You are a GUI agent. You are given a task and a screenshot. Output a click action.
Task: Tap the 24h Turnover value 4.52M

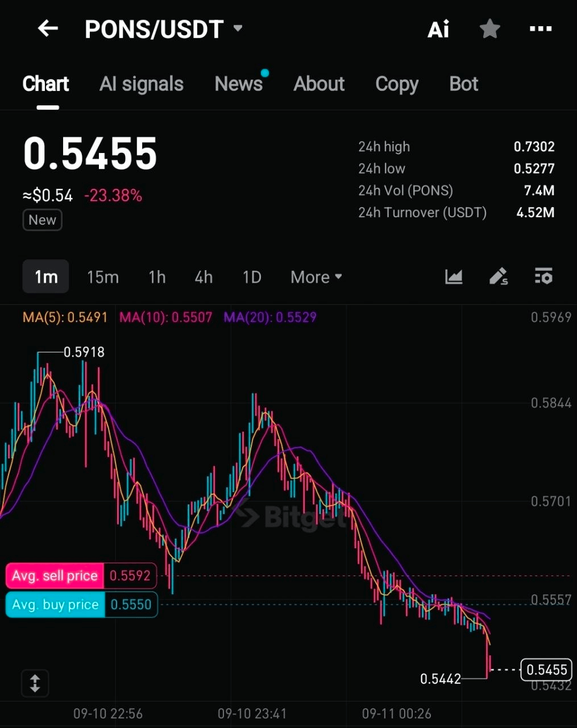[x=535, y=212]
